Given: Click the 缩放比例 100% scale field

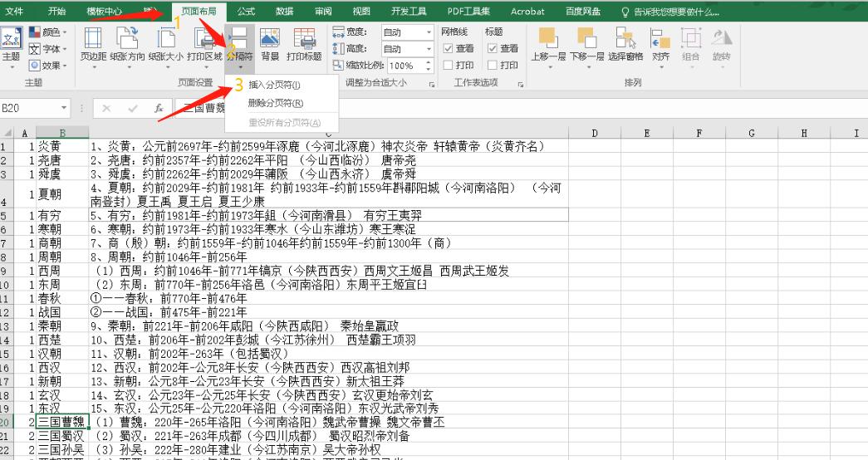Looking at the screenshot, I should coord(406,66).
